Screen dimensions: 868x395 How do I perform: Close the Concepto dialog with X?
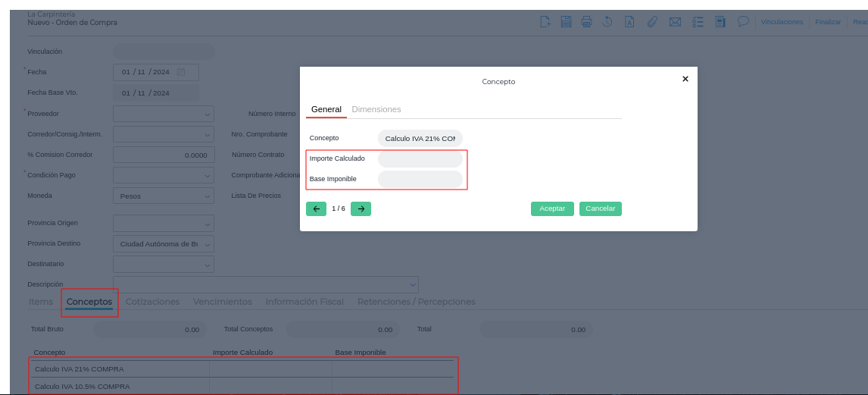(685, 79)
